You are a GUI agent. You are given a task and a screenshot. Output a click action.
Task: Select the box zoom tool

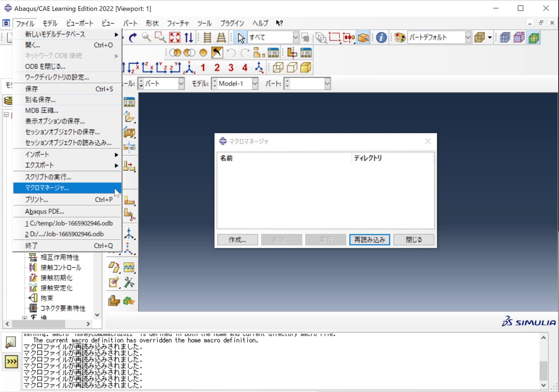pyautogui.click(x=160, y=37)
